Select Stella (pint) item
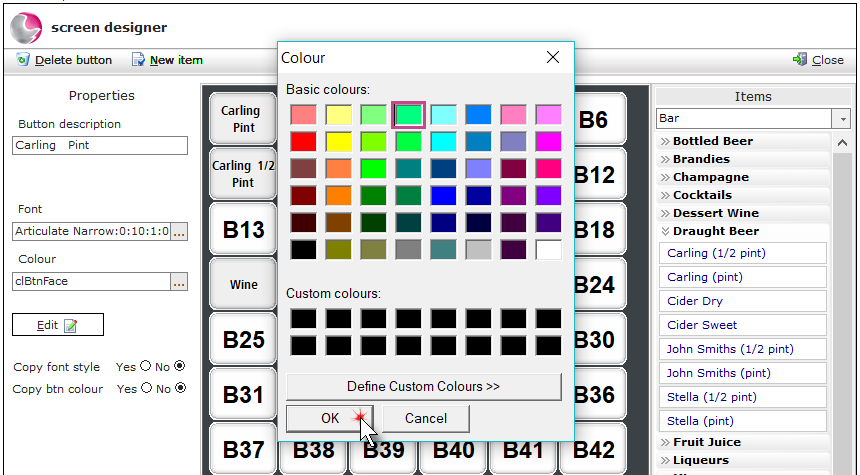860x475 pixels. pyautogui.click(x=743, y=421)
